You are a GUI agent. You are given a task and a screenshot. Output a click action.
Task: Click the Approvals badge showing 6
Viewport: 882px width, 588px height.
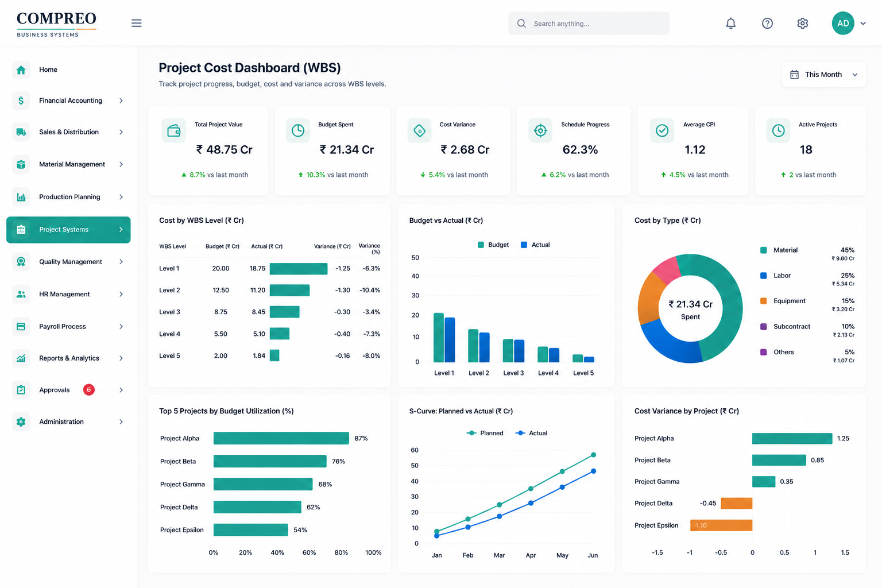pos(88,390)
